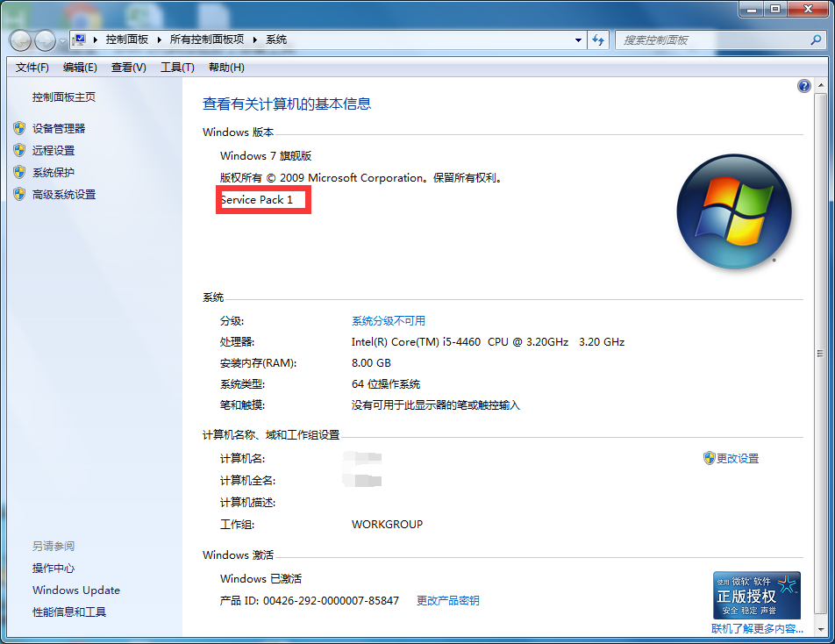835x644 pixels.
Task: Click the 所有控制面板项 breadcrumb
Action: pyautogui.click(x=207, y=39)
